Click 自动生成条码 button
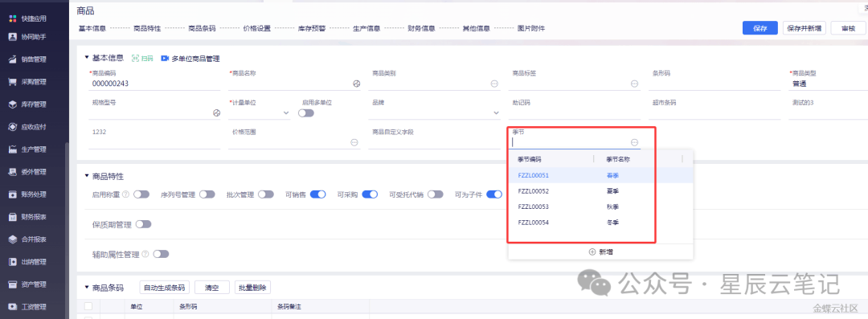868x319 pixels. [165, 288]
